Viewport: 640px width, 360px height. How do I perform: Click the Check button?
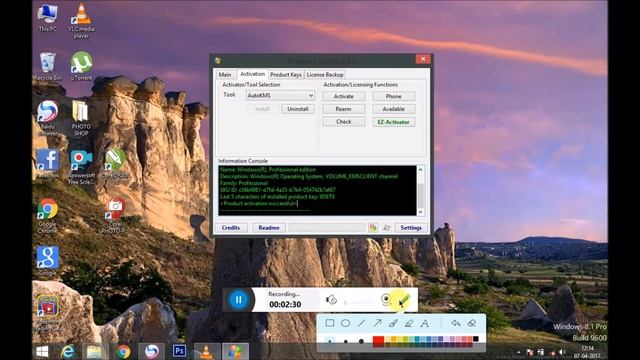(x=344, y=122)
